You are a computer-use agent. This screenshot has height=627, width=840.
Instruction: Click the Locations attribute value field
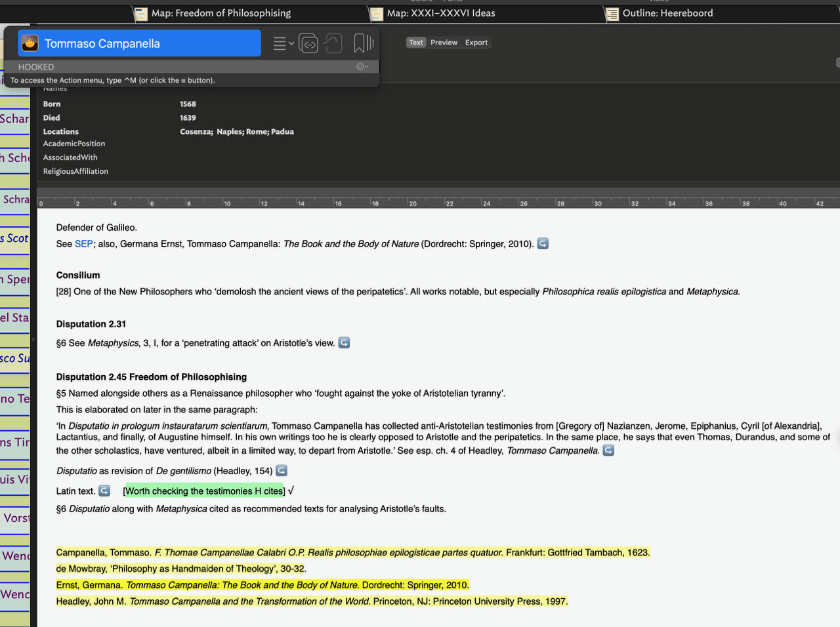[x=237, y=132]
